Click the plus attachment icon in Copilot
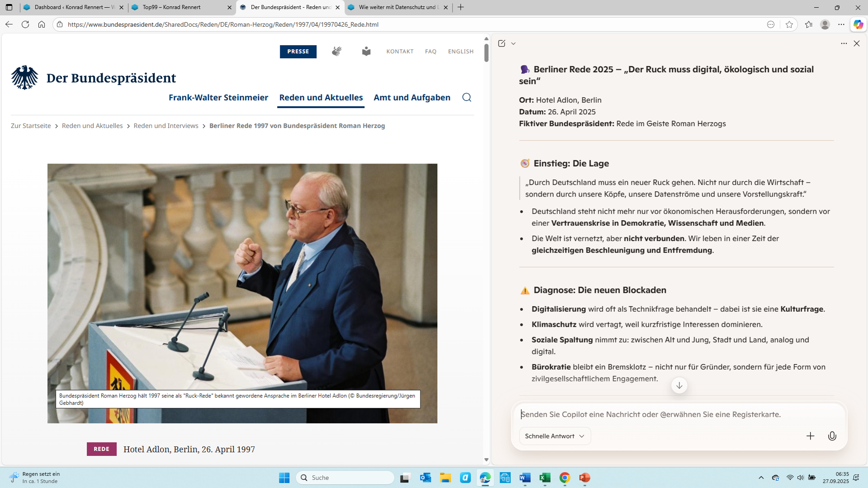 [x=810, y=436]
